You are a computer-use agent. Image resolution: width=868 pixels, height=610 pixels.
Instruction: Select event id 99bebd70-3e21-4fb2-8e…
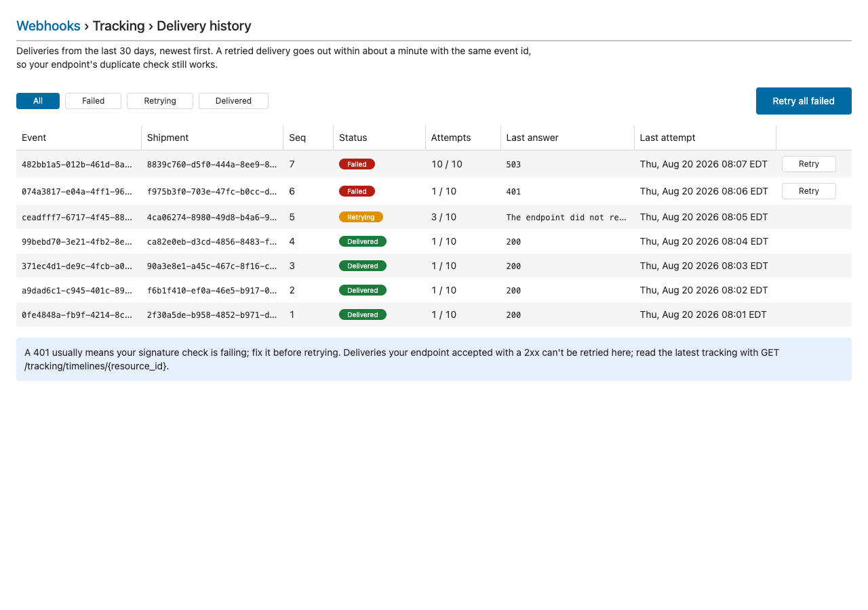click(77, 241)
